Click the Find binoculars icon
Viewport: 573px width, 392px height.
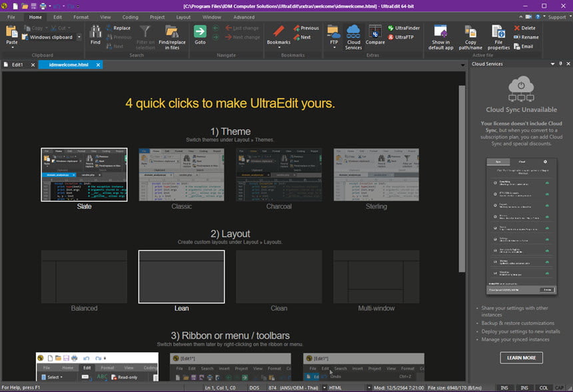pos(95,32)
